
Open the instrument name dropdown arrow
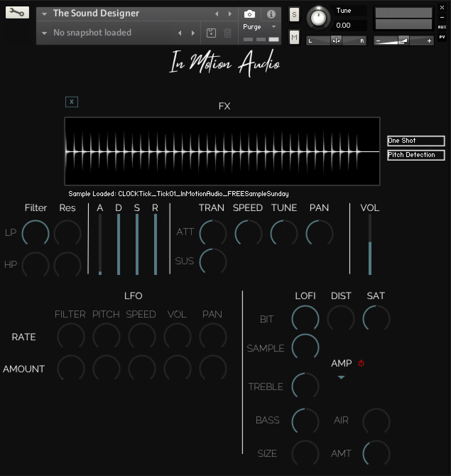pos(44,14)
